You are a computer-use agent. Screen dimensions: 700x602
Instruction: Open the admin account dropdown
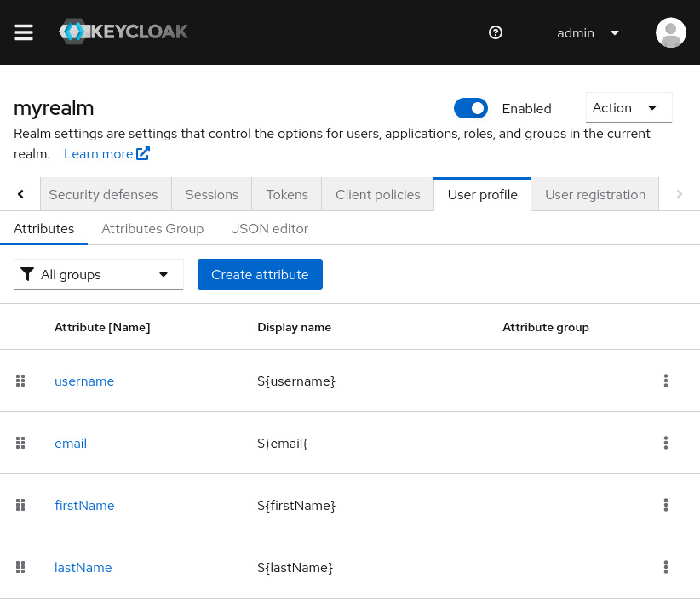point(586,32)
